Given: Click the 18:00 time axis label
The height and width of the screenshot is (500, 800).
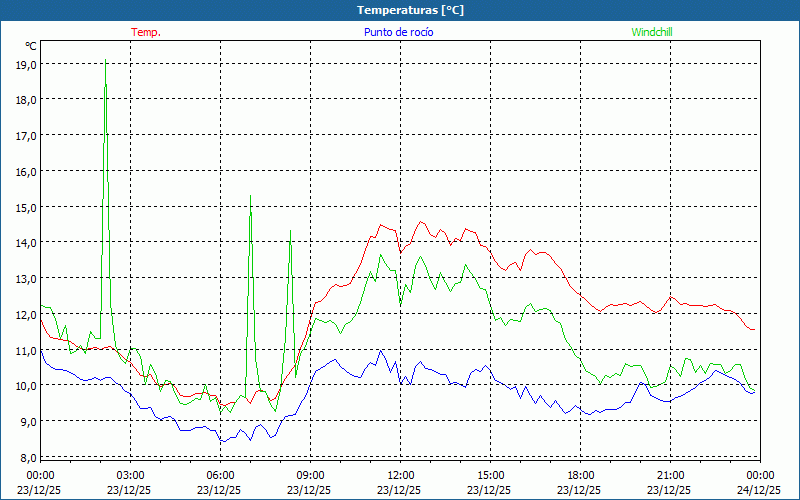Looking at the screenshot, I should point(580,475).
